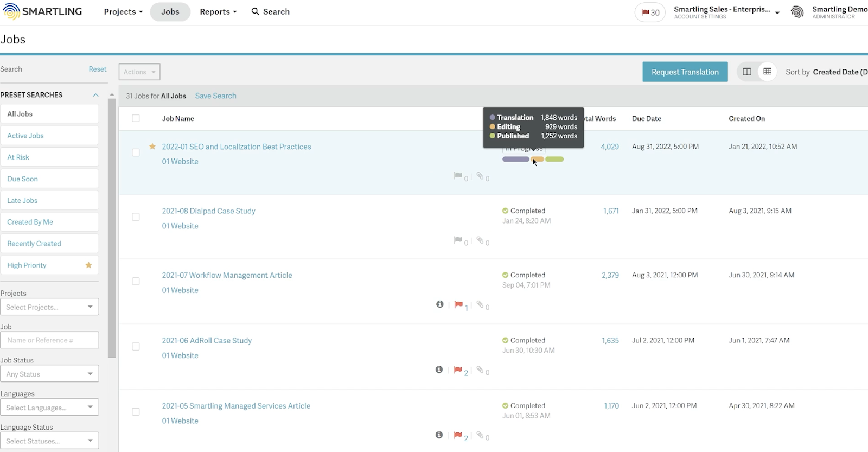Collapse the Preset Searches section chevron
The width and height of the screenshot is (868, 452).
click(x=95, y=95)
